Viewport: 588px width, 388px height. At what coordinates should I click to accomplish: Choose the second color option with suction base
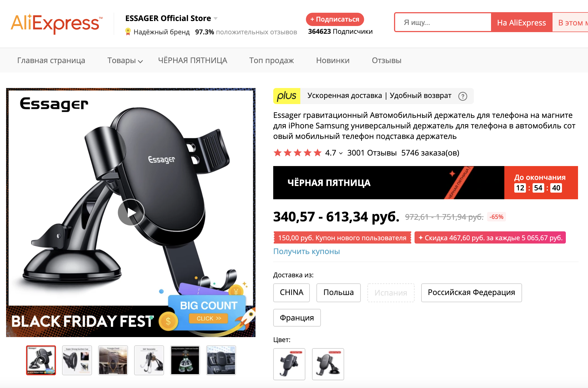coord(328,364)
